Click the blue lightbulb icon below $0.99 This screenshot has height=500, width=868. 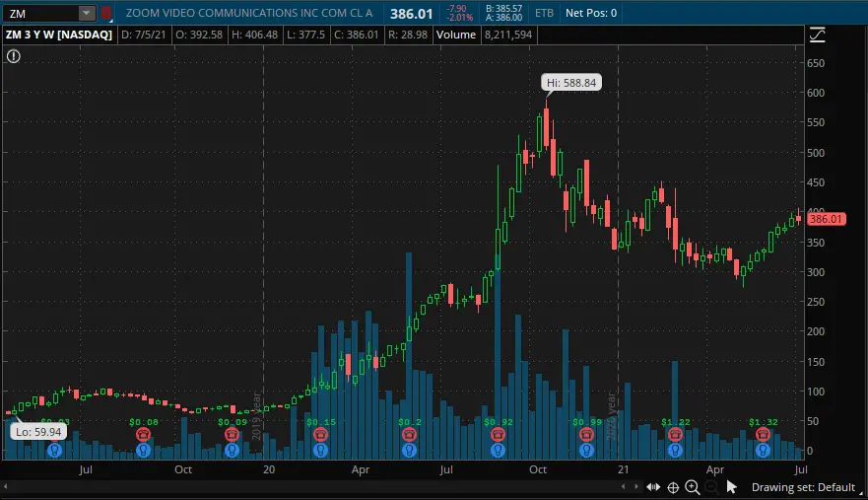click(586, 450)
